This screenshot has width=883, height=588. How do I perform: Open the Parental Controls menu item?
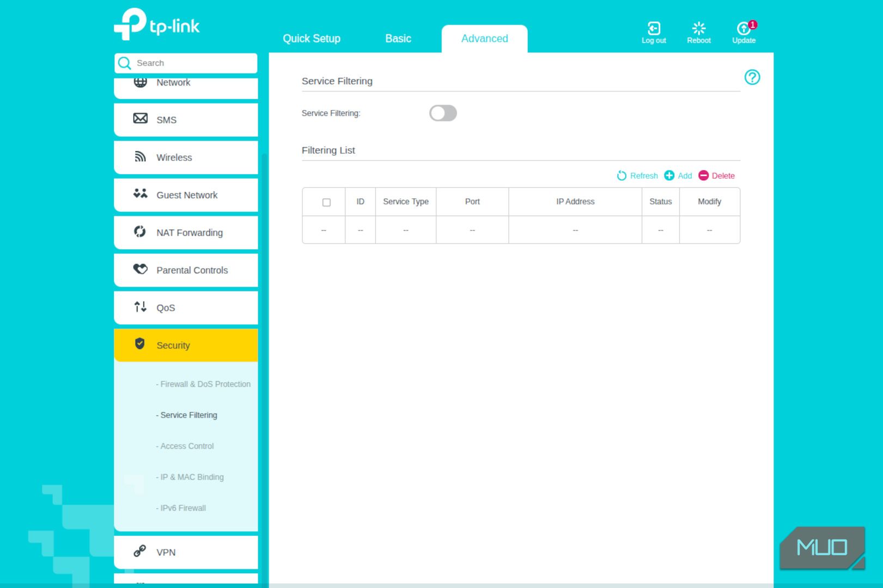(186, 270)
